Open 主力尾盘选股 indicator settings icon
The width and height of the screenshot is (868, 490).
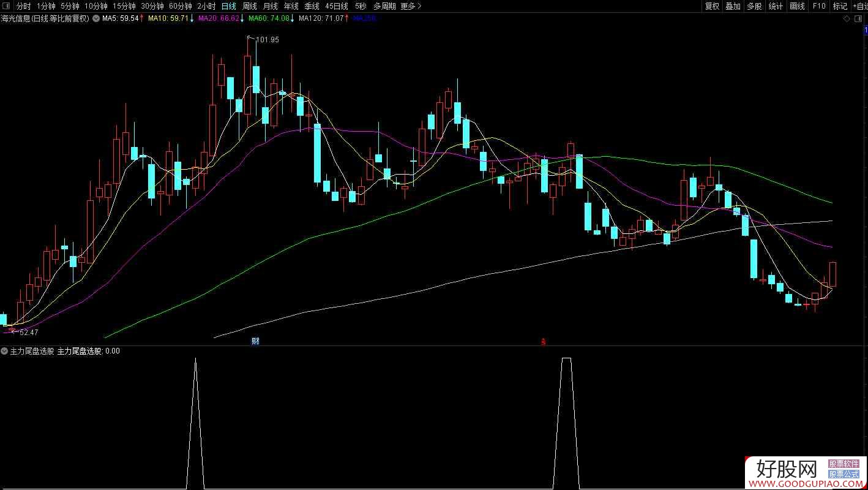click(5, 351)
